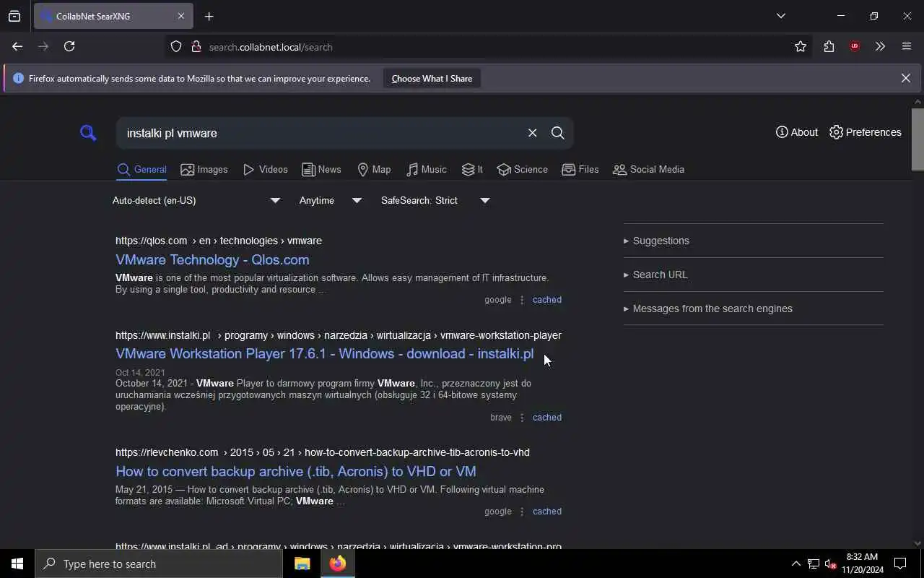Click the information icon in notification bar
Viewport: 924px width, 578px height.
(18, 78)
